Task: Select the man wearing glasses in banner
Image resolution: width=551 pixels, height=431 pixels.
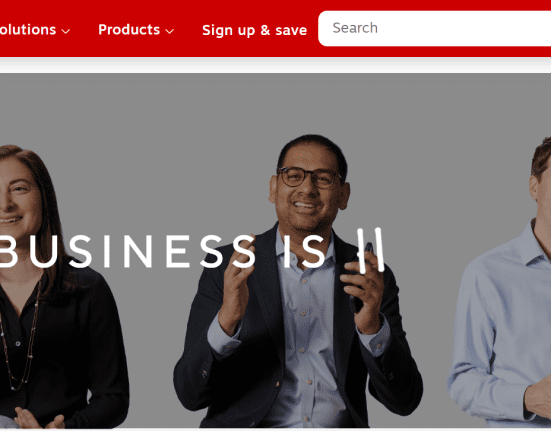Action: click(x=298, y=281)
